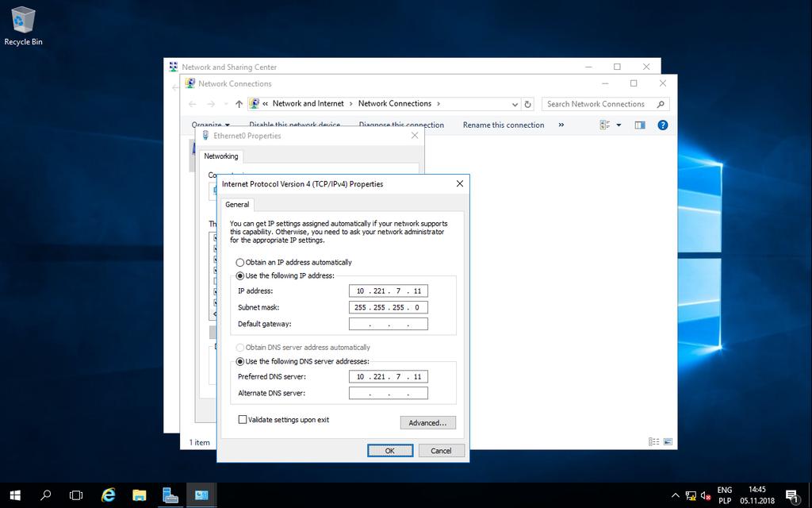Minimize the Network and Sharing Center window
Viewport: 812px width, 508px height.
click(x=588, y=67)
